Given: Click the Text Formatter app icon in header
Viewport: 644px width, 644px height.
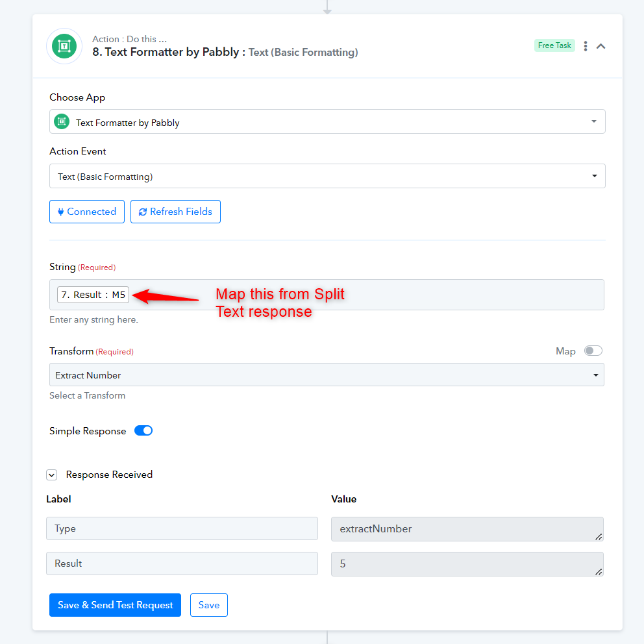Looking at the screenshot, I should [64, 46].
